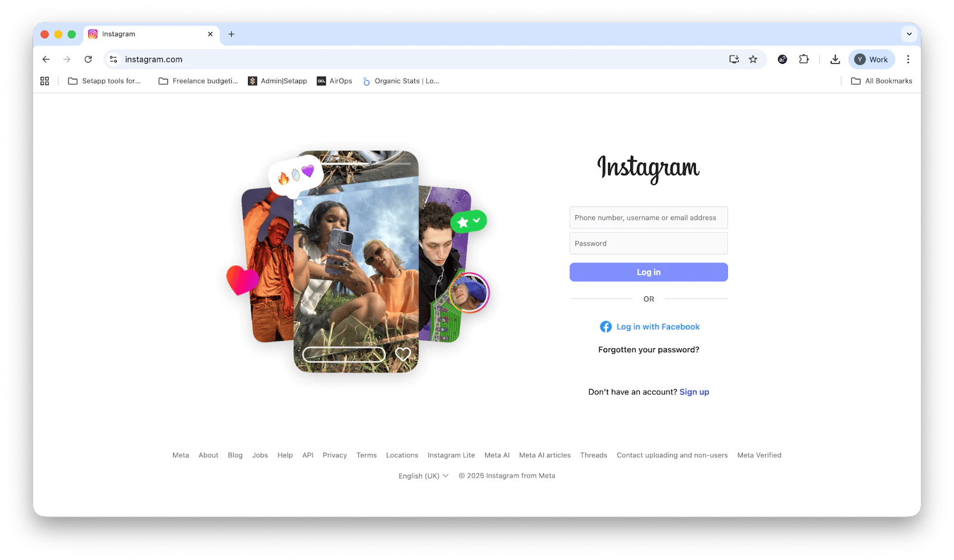Focus the Password input field
The width and height of the screenshot is (954, 560).
[x=648, y=244]
